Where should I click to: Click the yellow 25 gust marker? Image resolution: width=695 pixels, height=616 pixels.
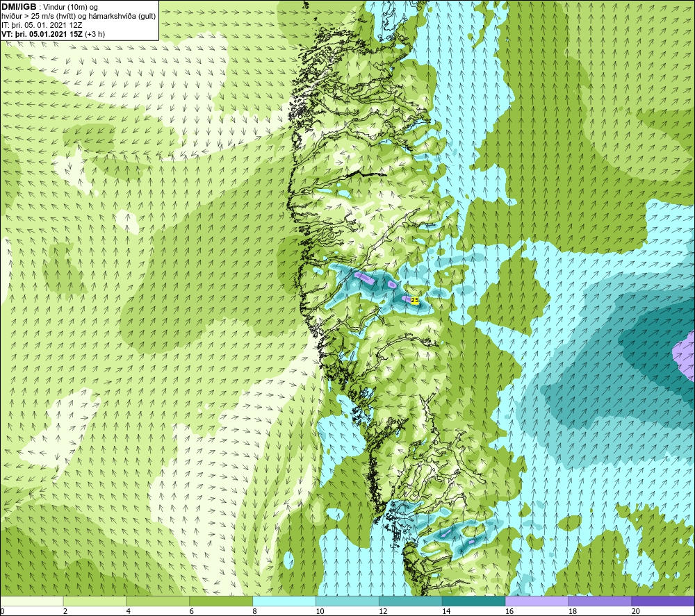[415, 300]
